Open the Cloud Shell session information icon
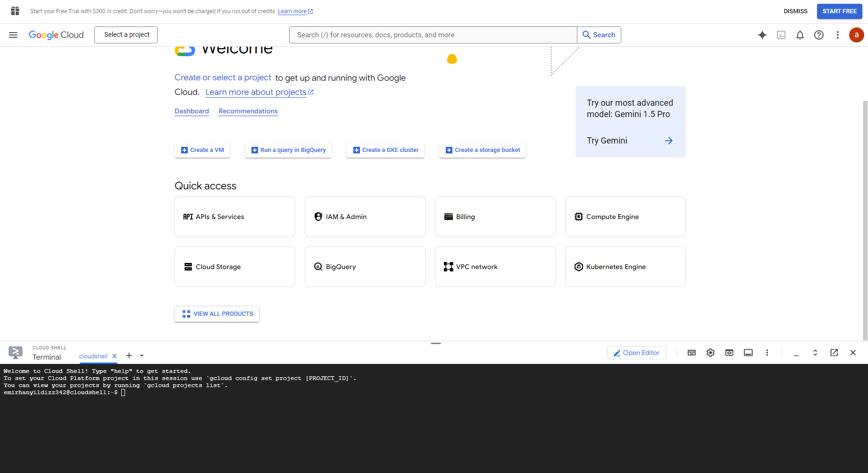The image size is (868, 473). [748, 353]
